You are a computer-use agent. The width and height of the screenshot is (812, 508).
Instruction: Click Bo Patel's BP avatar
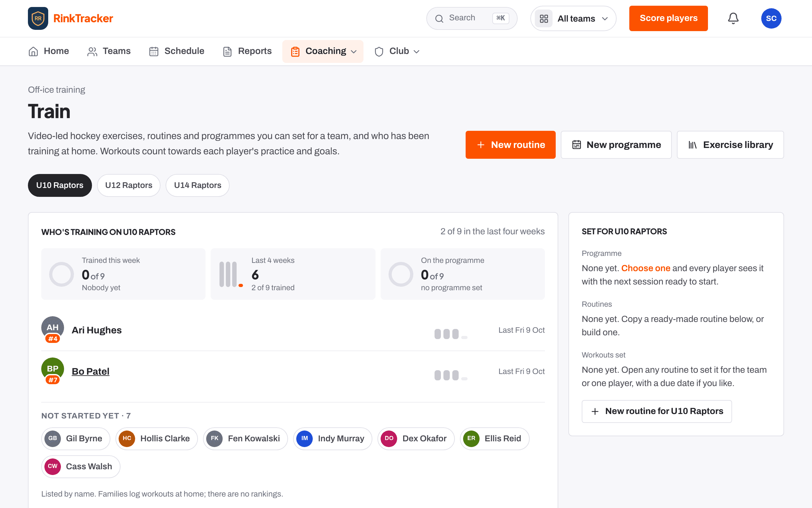53,369
